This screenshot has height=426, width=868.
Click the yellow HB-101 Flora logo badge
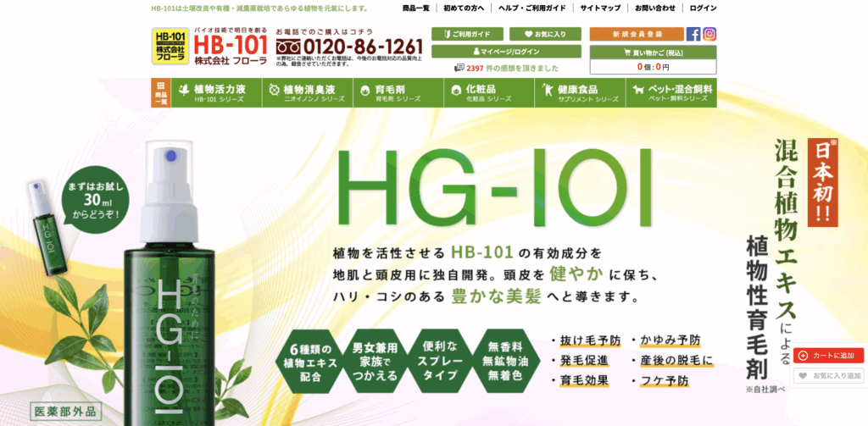(x=170, y=47)
